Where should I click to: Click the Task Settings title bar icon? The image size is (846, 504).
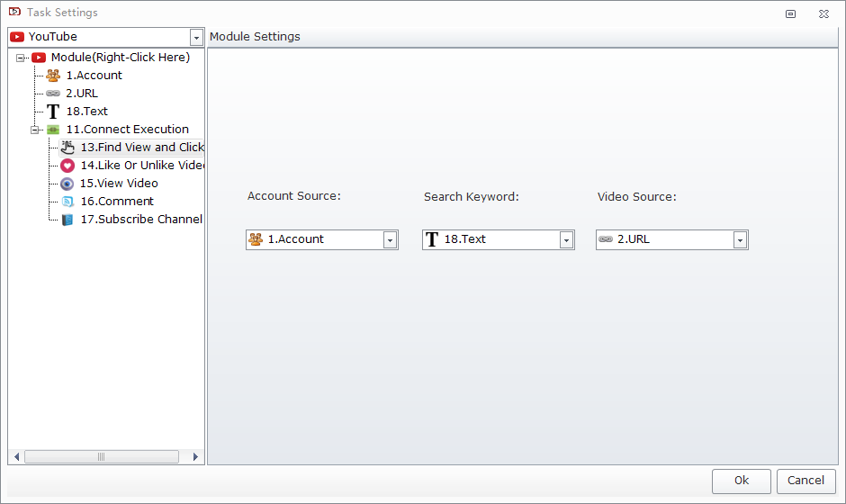pos(14,12)
